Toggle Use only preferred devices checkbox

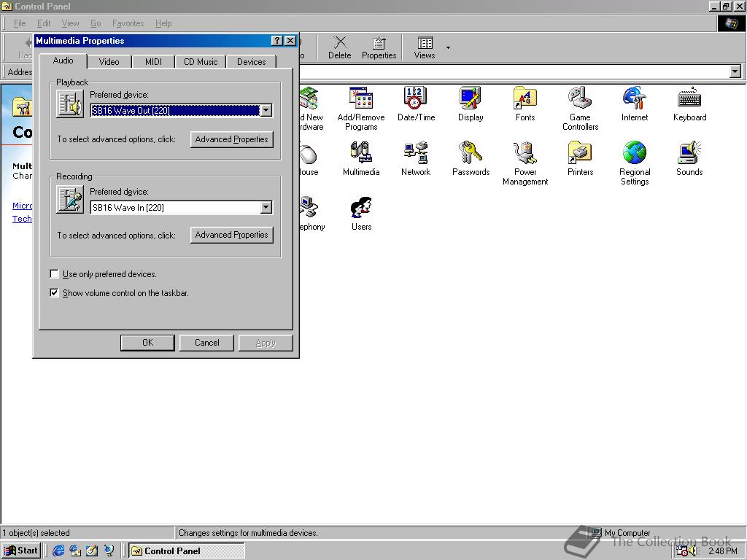[x=54, y=274]
